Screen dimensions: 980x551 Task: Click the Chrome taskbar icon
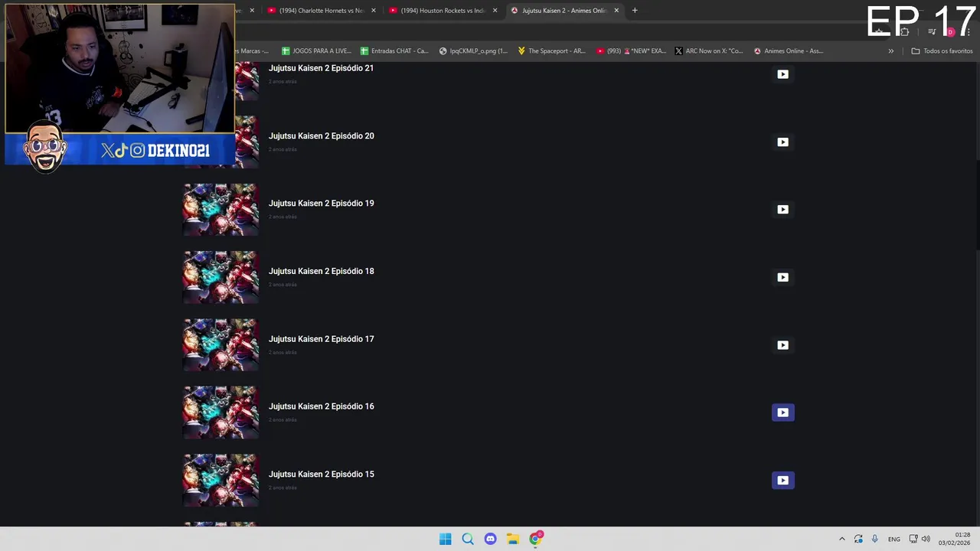536,539
